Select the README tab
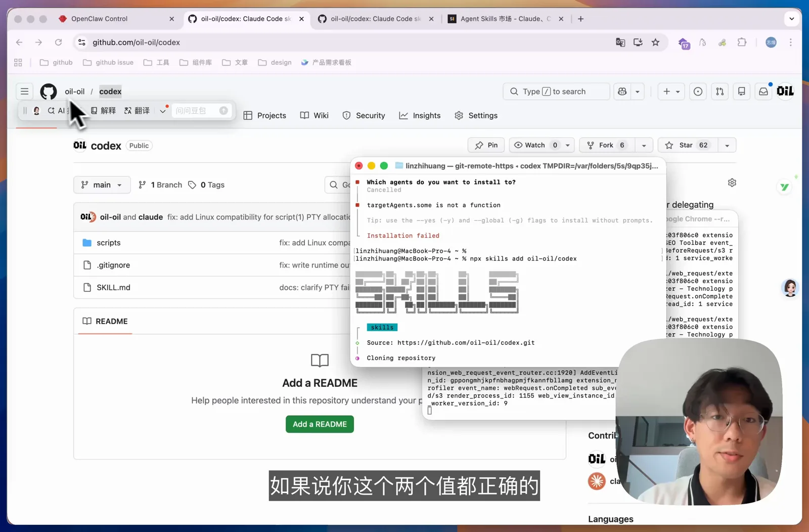The width and height of the screenshot is (809, 532). point(105,321)
